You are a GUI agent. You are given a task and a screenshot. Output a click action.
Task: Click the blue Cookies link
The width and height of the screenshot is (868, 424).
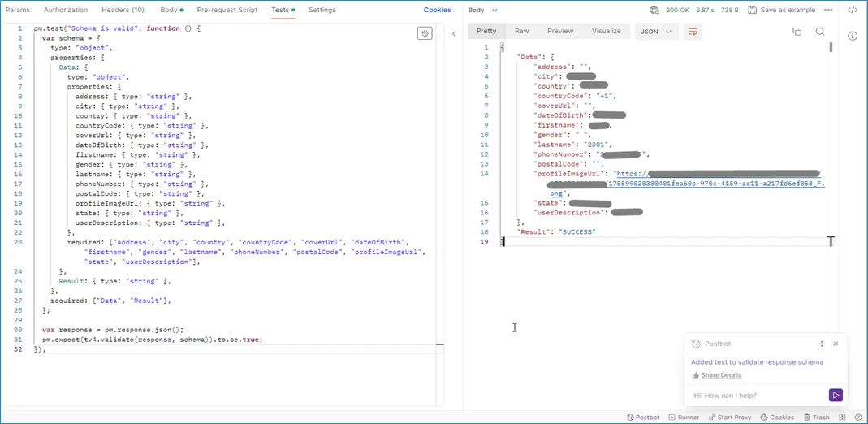438,10
